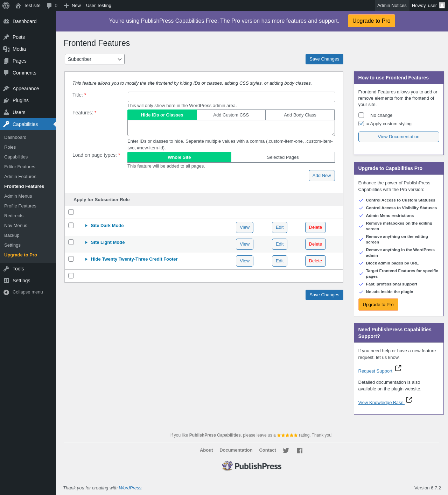Open Editor Features submenu item
Viewport: 448px width, 495px height.
click(20, 167)
